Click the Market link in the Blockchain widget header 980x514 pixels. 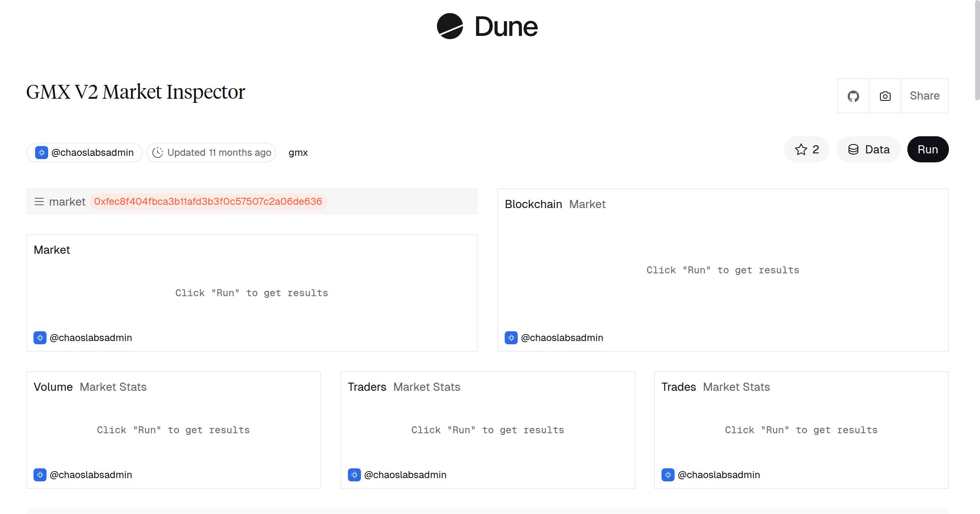click(587, 204)
